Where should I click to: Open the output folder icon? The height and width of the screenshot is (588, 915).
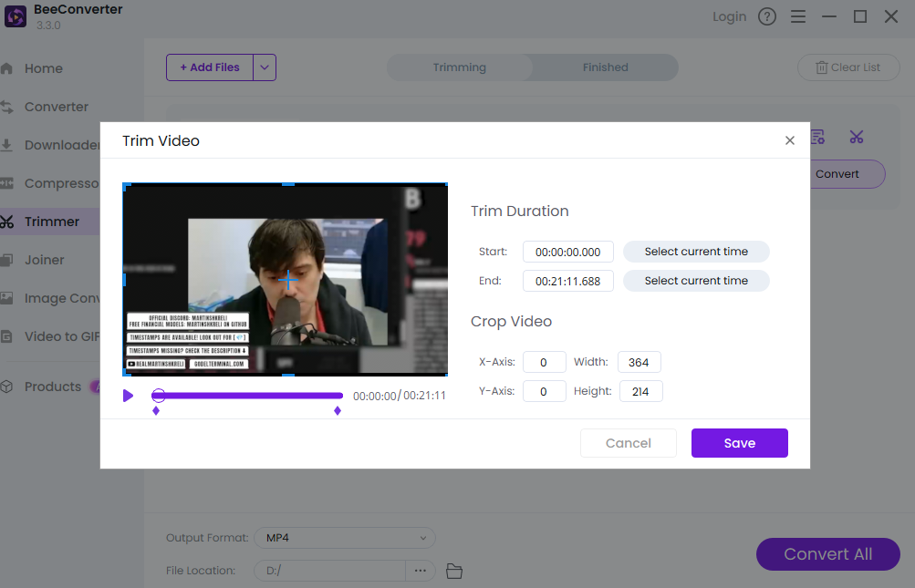coord(454,571)
